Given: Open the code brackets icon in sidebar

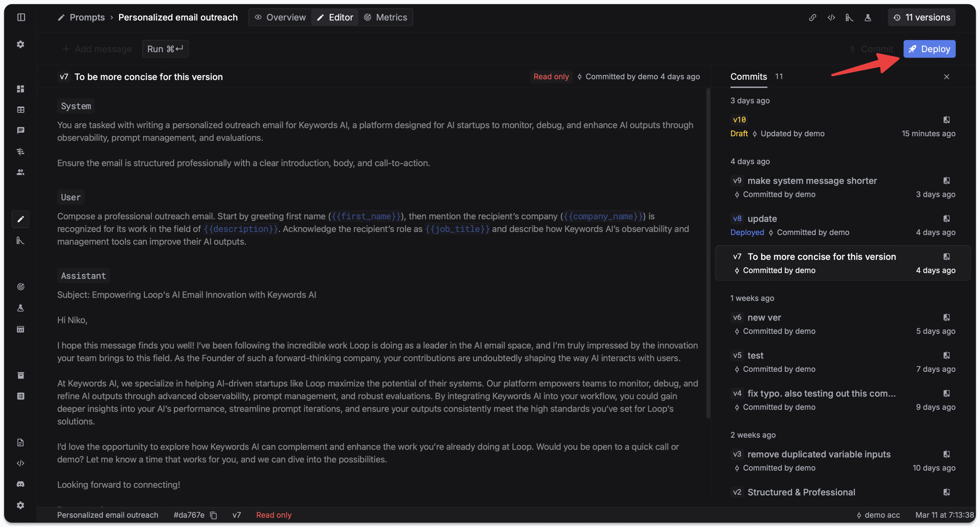Looking at the screenshot, I should [20, 463].
